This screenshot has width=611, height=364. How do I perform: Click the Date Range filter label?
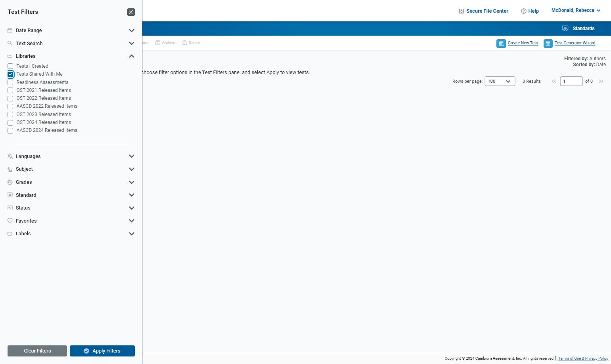(29, 30)
